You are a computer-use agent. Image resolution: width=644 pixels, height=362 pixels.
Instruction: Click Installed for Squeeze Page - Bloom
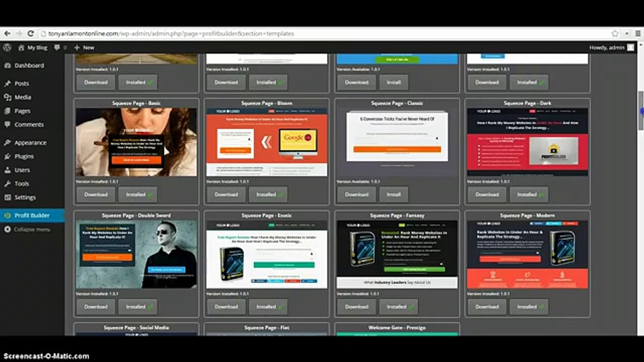click(x=268, y=194)
